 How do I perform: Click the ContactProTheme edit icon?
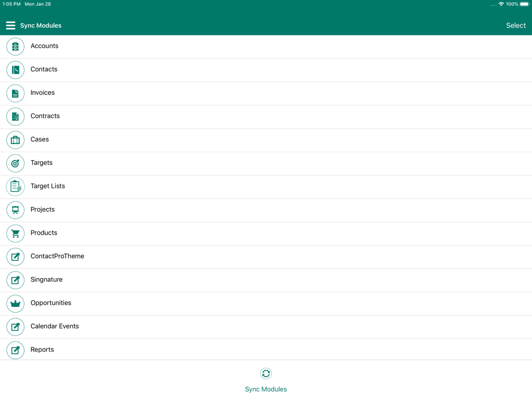point(15,257)
